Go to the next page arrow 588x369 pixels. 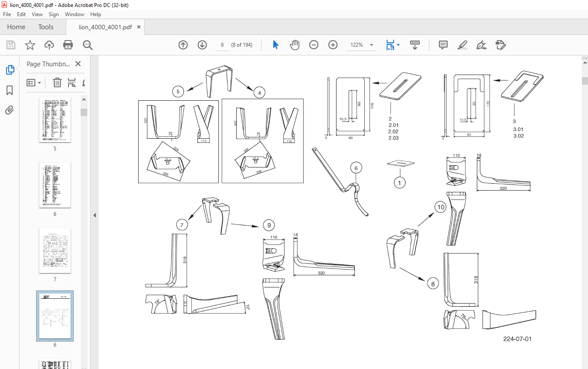202,45
